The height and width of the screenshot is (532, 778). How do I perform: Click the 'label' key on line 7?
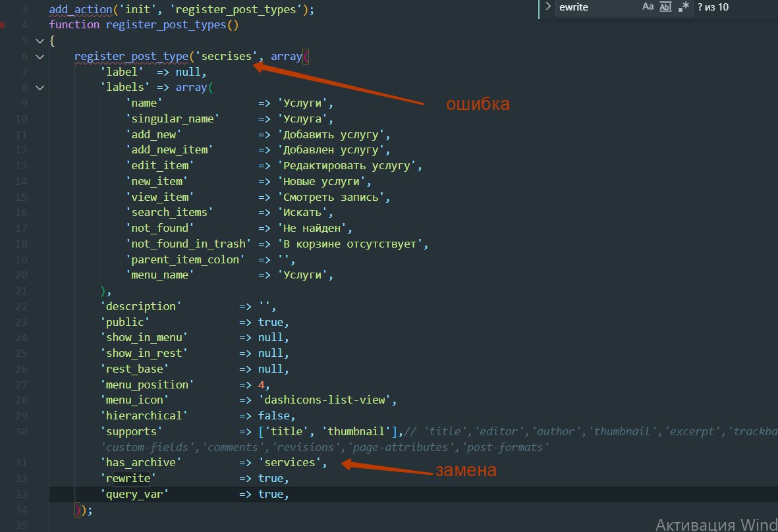(122, 72)
